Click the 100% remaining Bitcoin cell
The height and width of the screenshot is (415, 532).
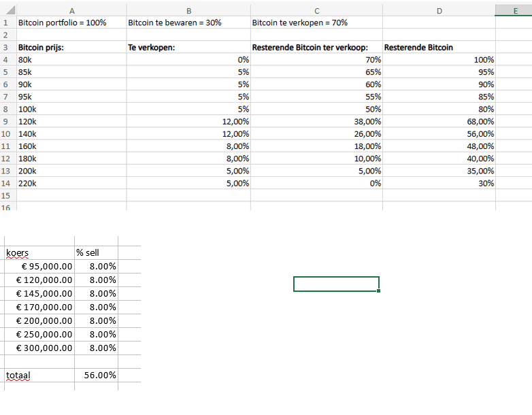coord(439,60)
